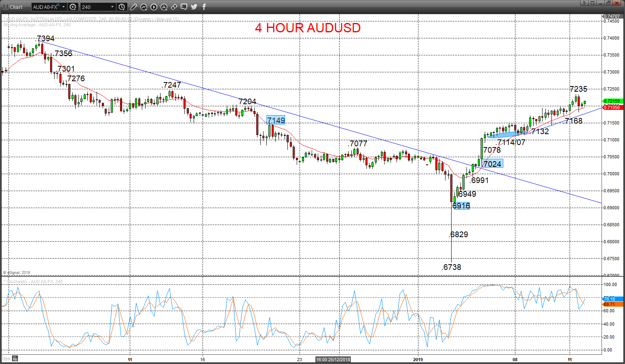Expand the AUD A0-FX symbol dropdown
The height and width of the screenshot is (364, 625).
pyautogui.click(x=63, y=7)
